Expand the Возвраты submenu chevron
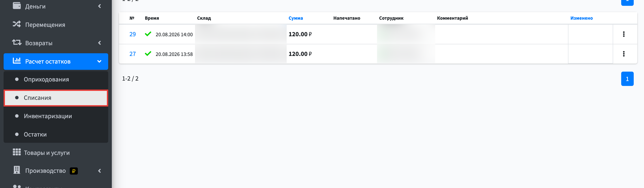The image size is (644, 188). point(100,43)
